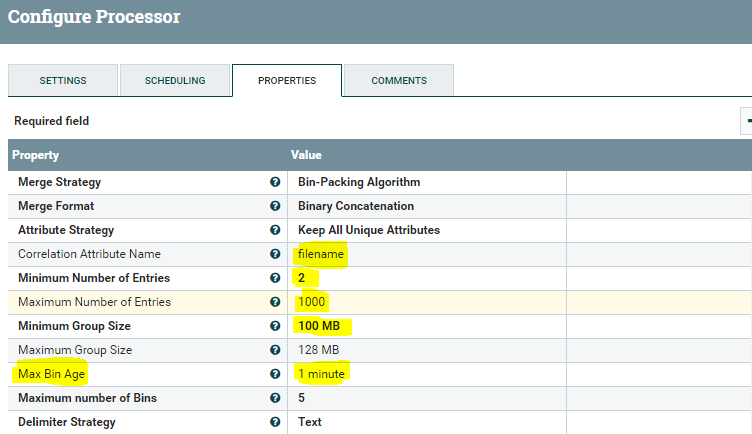Click help icon for Correlation Attribute Name
Screen dimensions: 752x434
click(x=274, y=255)
